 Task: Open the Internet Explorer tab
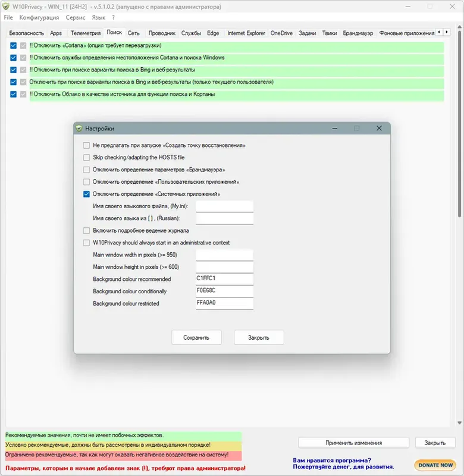246,33
